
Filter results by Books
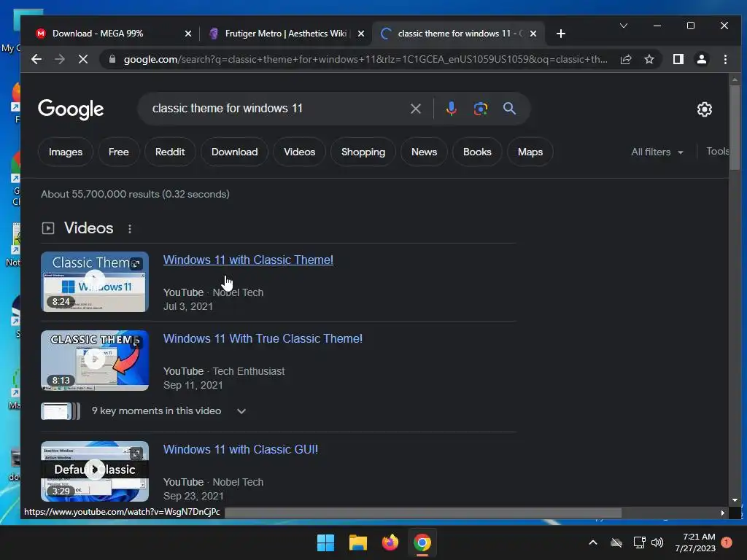[477, 152]
